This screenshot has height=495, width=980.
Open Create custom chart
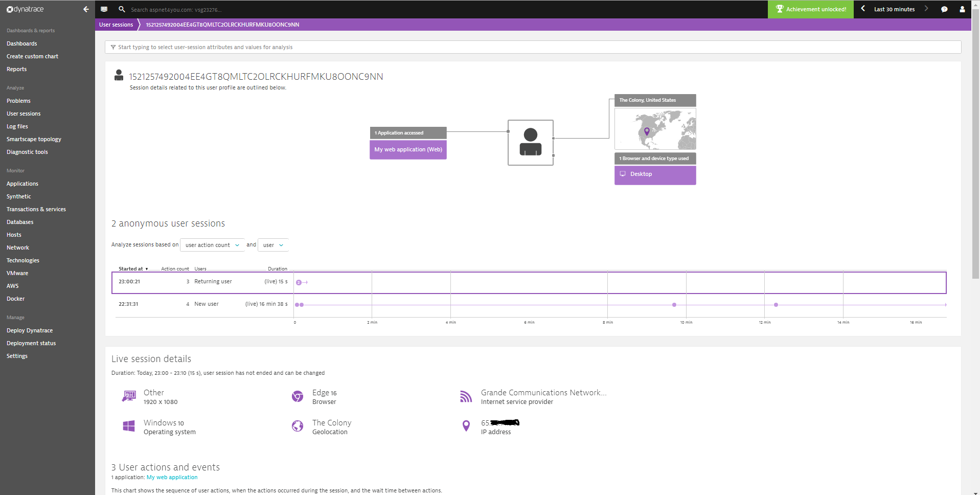32,56
